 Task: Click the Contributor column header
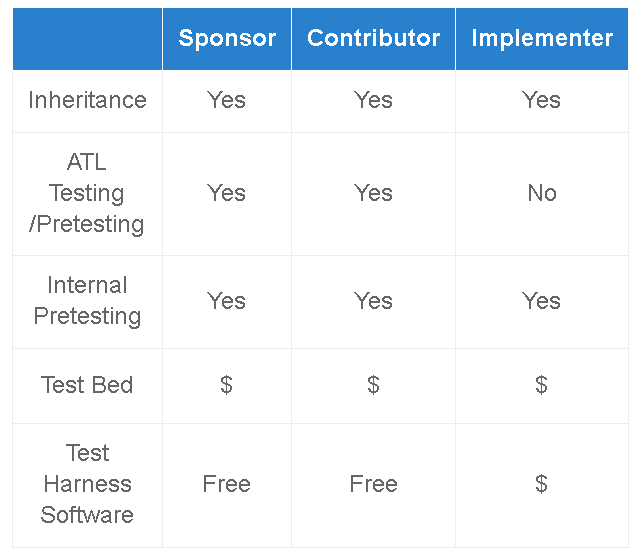point(373,39)
